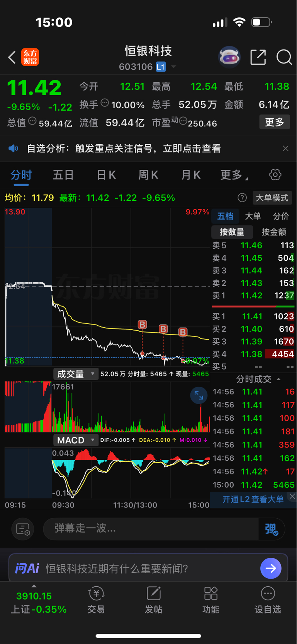Image resolution: width=297 pixels, height=644 pixels.
Task: Expand stock code dropdown arrow
Action: coord(174,67)
